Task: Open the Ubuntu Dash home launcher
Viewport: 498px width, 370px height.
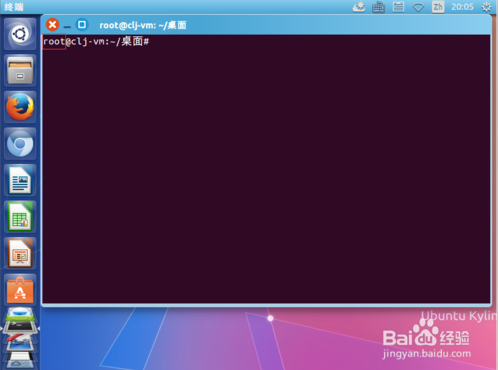Action: pyautogui.click(x=20, y=34)
